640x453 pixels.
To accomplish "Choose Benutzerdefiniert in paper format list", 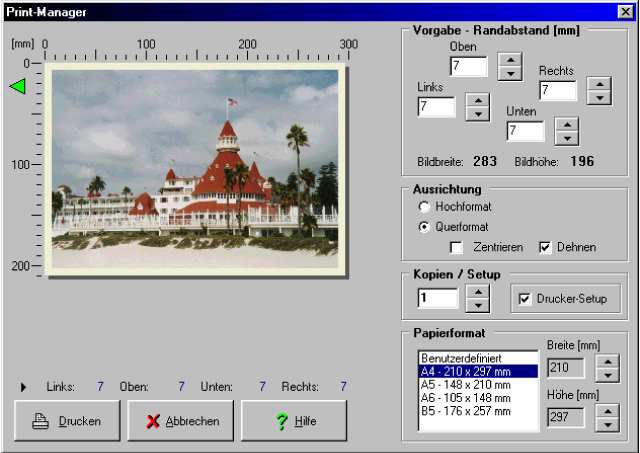I will pyautogui.click(x=477, y=357).
